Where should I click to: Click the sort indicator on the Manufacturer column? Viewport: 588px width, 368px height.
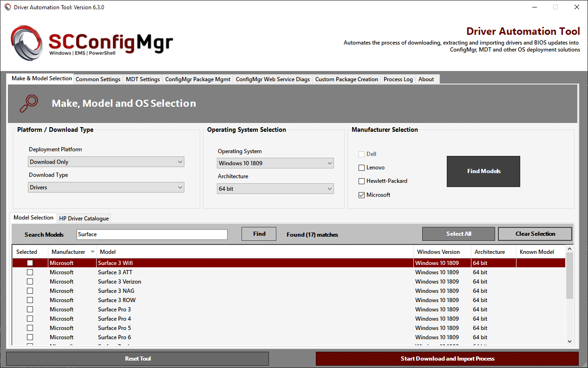coord(92,252)
